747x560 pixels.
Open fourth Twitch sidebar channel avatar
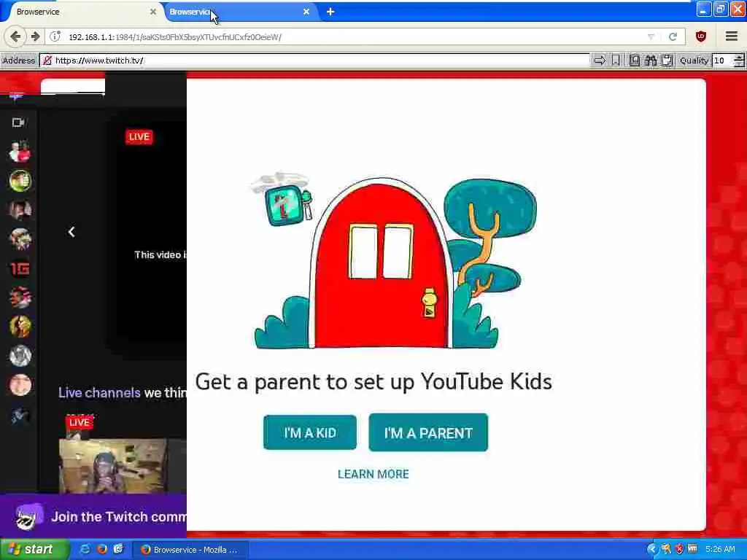(x=20, y=239)
